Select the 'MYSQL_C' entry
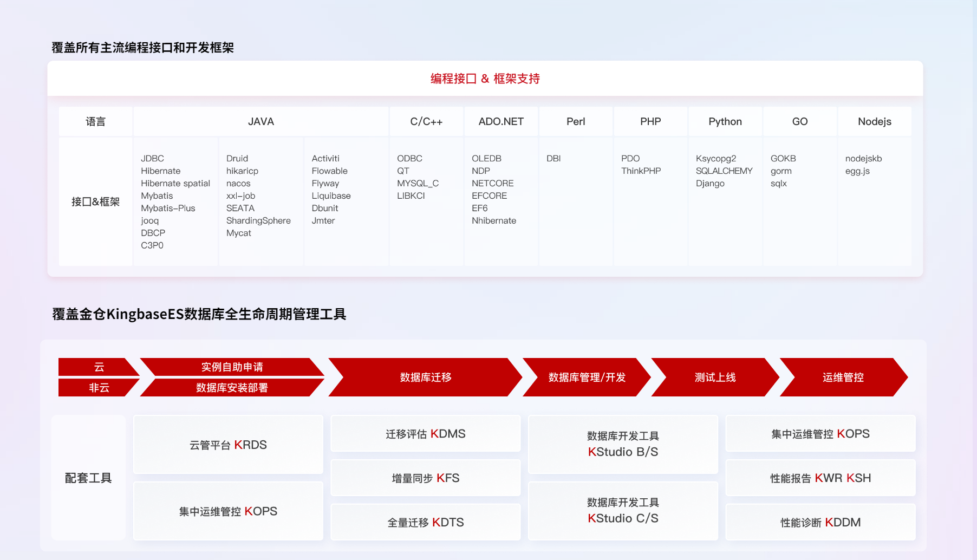 (x=418, y=183)
